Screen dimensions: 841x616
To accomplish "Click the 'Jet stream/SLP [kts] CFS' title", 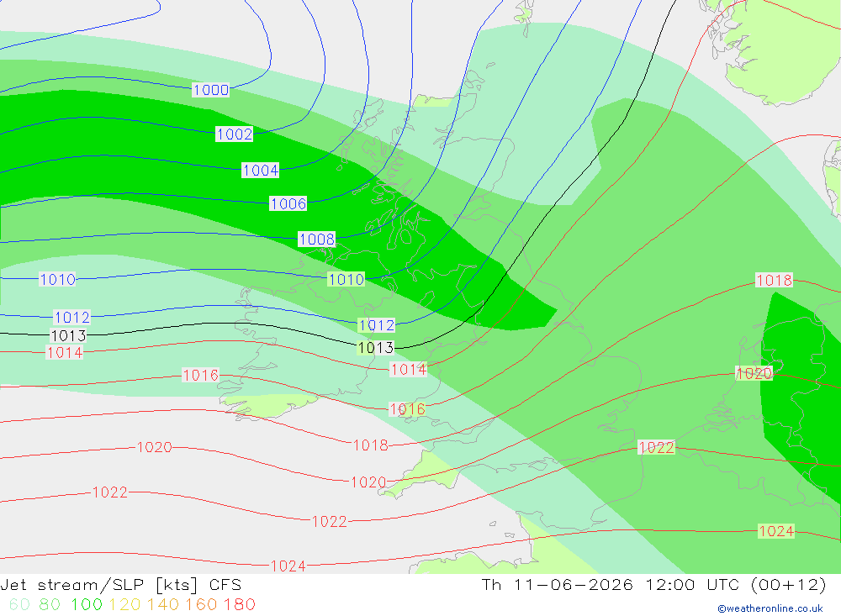I will coord(120,585).
